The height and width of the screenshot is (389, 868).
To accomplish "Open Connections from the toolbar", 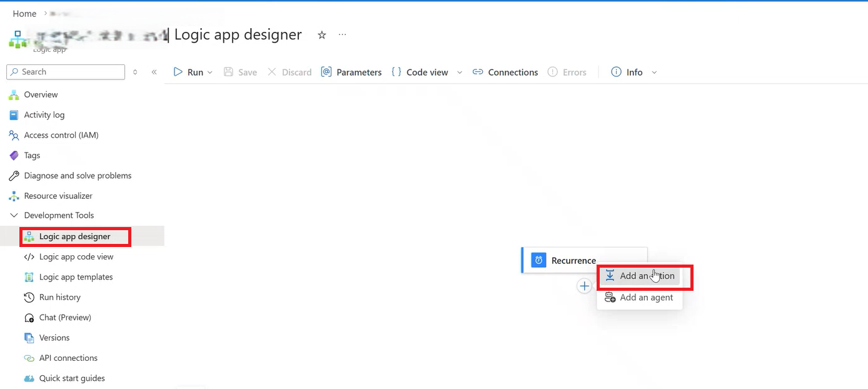I will (505, 73).
